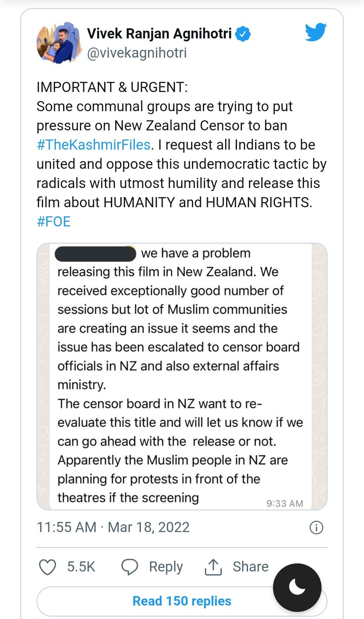Click the Share text label
The image size is (364, 619).
(x=250, y=567)
